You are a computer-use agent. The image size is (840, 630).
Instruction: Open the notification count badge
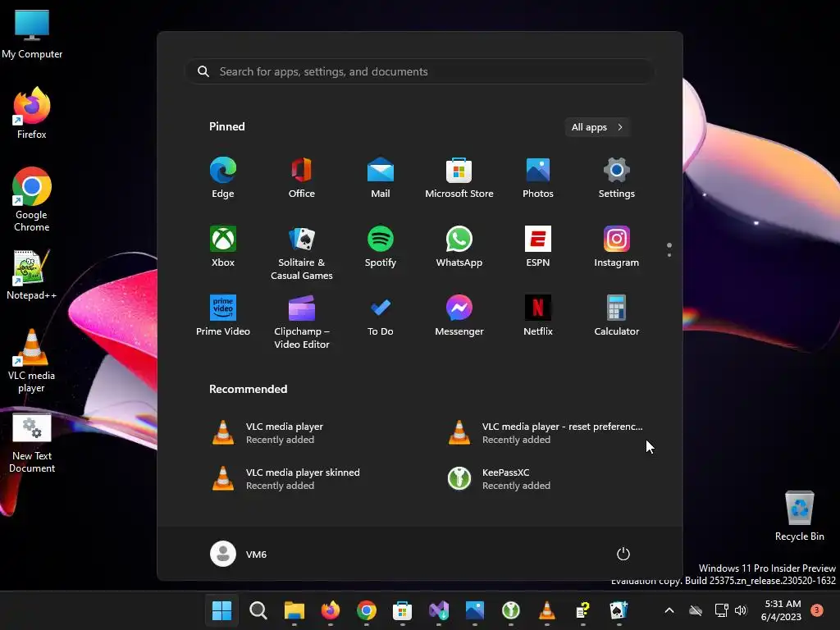pos(817,610)
